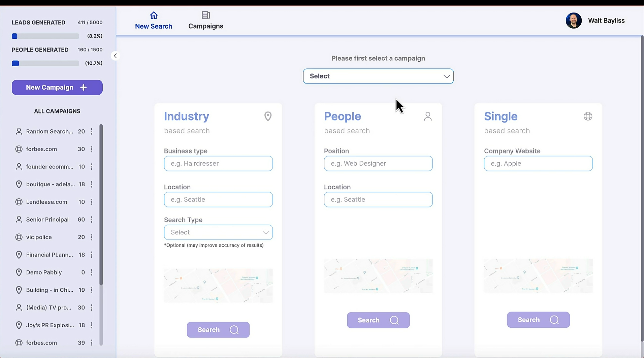Image resolution: width=644 pixels, height=358 pixels.
Task: Click the location pin icon on Industry card
Action: coord(268,116)
